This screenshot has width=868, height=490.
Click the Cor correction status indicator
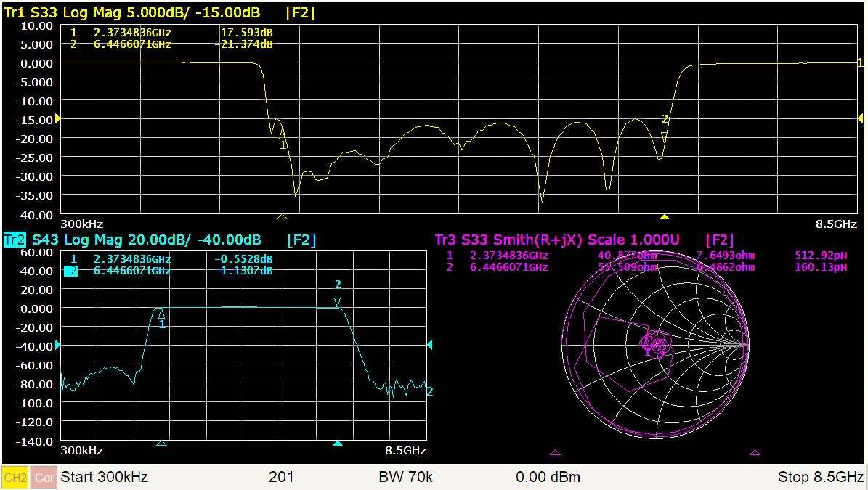tap(44, 477)
